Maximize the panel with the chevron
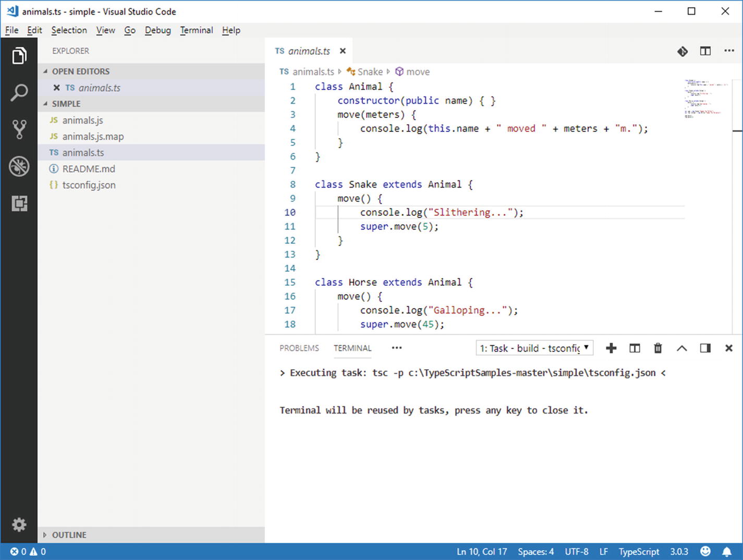The image size is (743, 560). (x=681, y=348)
